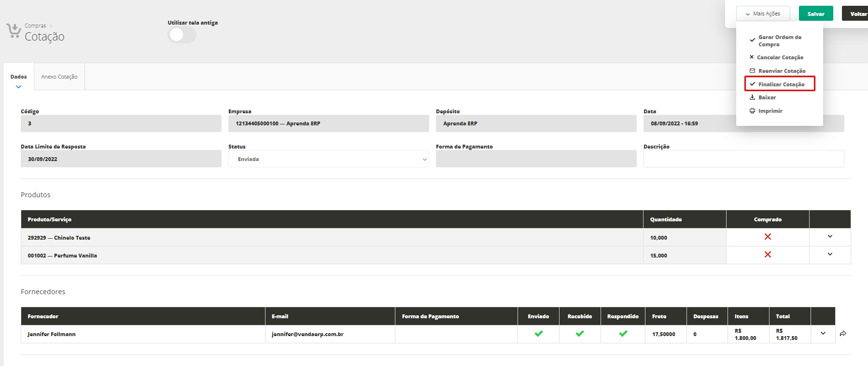Click red X Comprado icon for Perfume Vanilla
The width and height of the screenshot is (868, 366).
[768, 255]
